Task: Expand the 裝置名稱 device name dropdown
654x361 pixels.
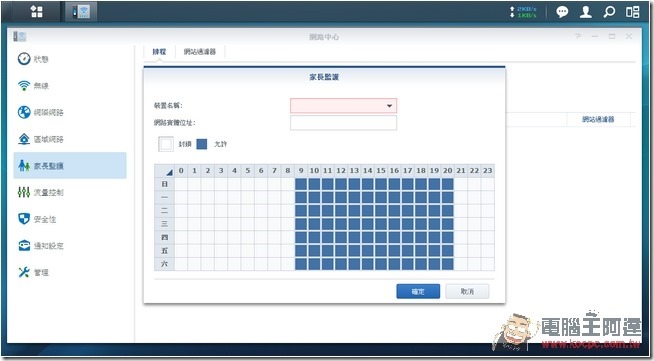Action: [389, 106]
